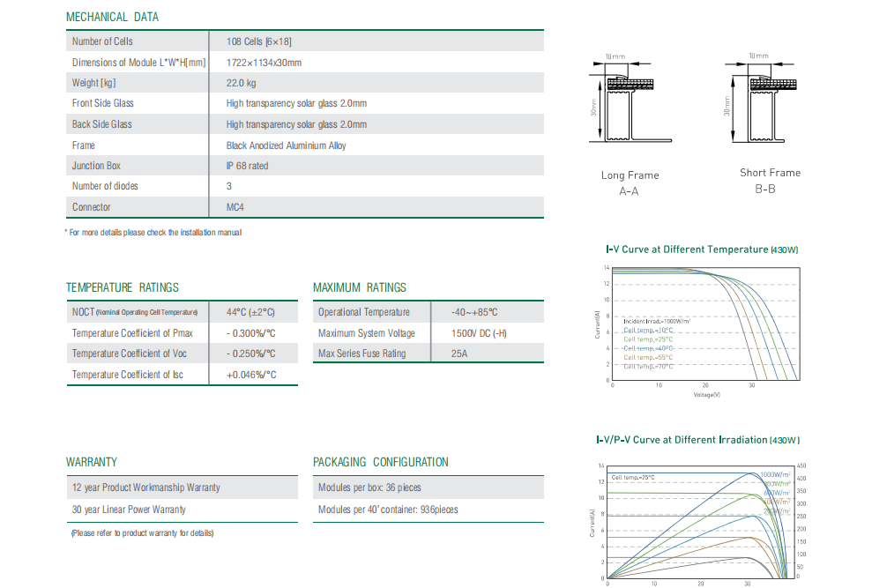Viewport: 872px width, 588px height.
Task: Click the 'Cell temp.=55°C' legend entry
Action: [648, 358]
